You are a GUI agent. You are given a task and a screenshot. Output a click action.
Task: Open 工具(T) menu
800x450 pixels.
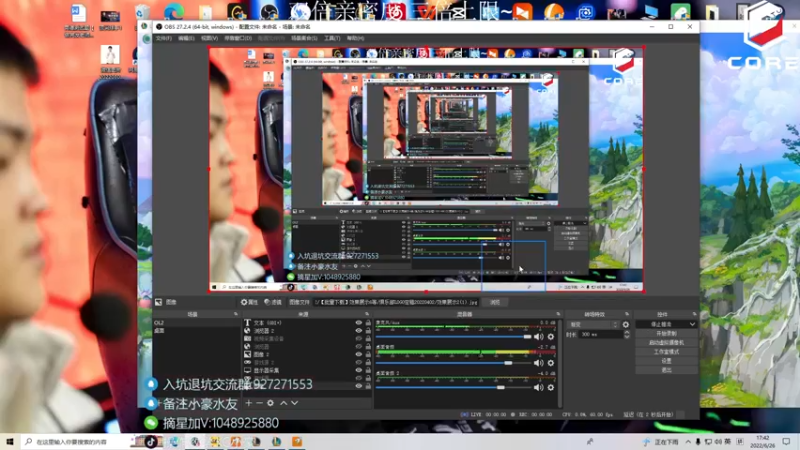pos(332,38)
